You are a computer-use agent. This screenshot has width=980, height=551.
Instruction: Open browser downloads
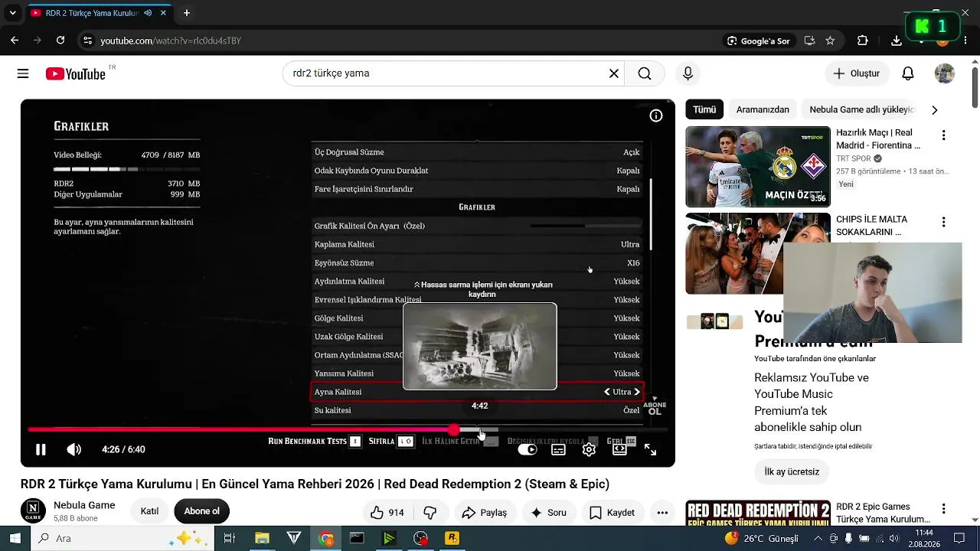click(897, 41)
